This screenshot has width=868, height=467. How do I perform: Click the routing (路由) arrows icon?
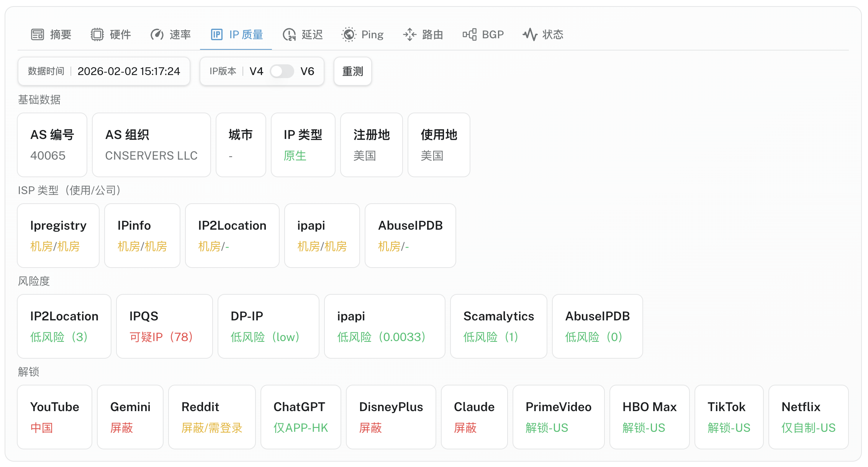[409, 34]
